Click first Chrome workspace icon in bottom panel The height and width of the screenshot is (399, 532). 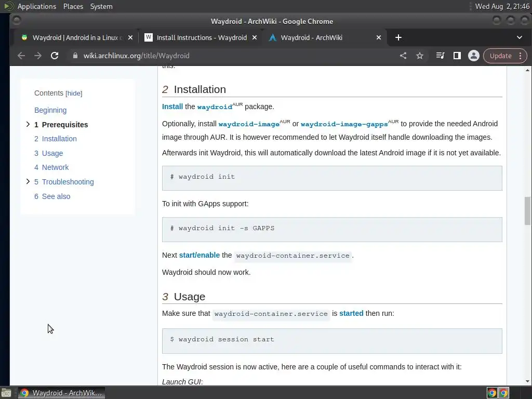491,393
